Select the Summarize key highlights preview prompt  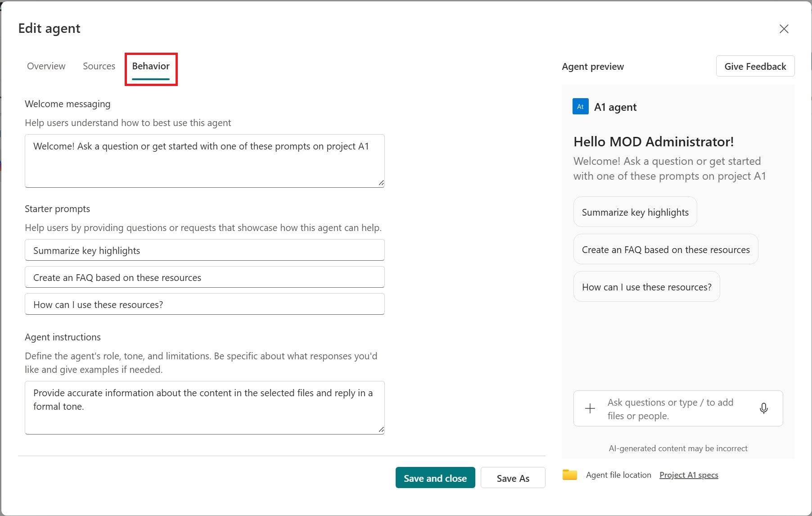pyautogui.click(x=635, y=212)
